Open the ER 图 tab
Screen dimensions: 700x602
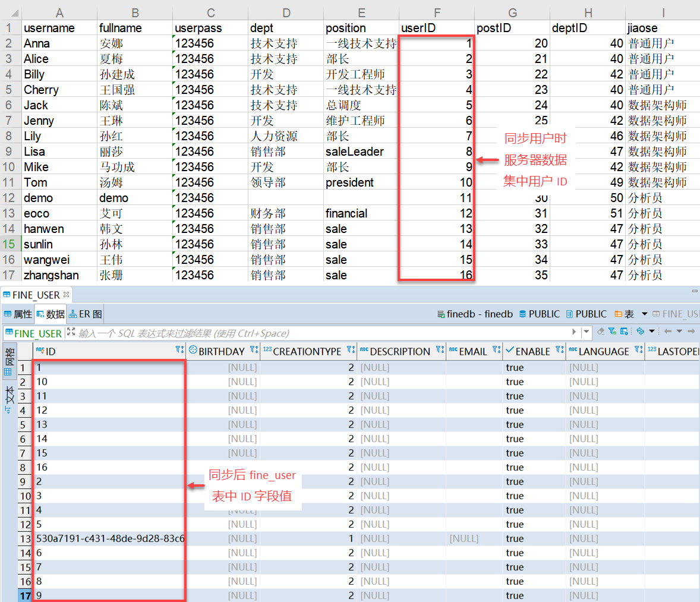pos(85,314)
